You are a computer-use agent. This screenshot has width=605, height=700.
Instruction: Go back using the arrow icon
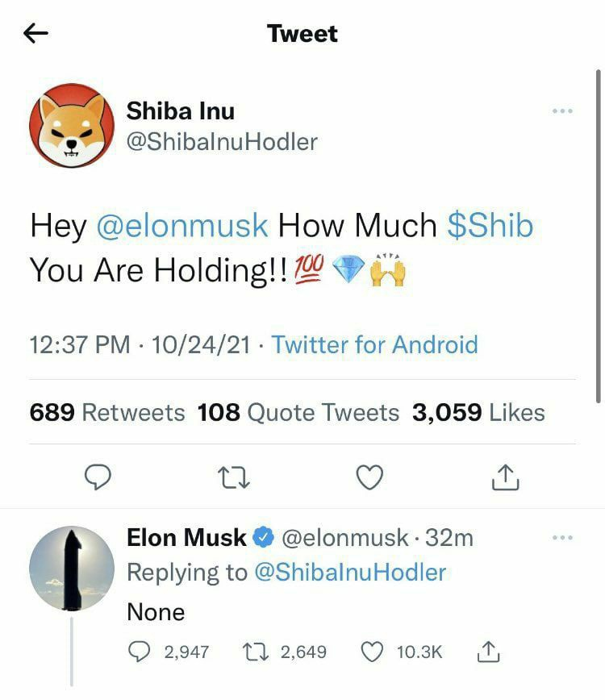[x=36, y=34]
